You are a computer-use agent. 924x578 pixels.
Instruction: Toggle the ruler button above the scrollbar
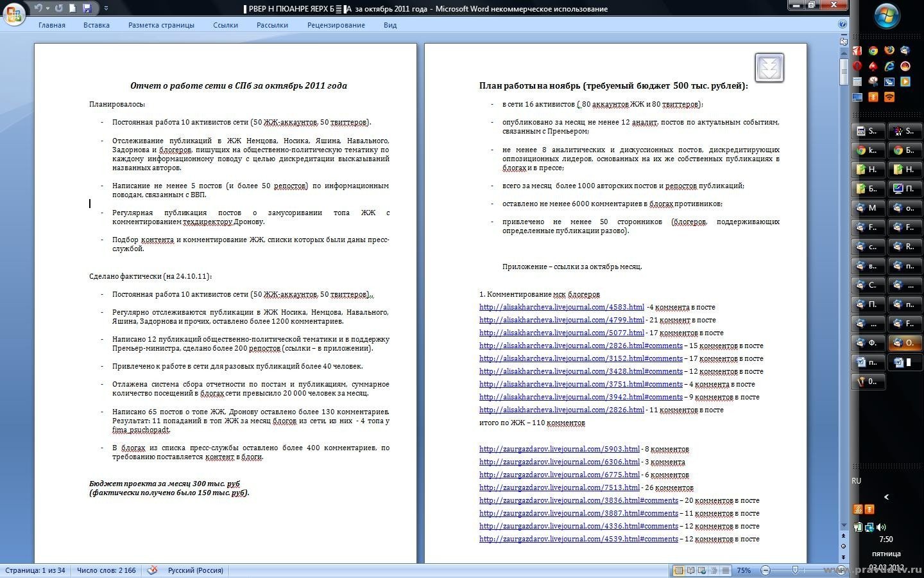(x=844, y=41)
